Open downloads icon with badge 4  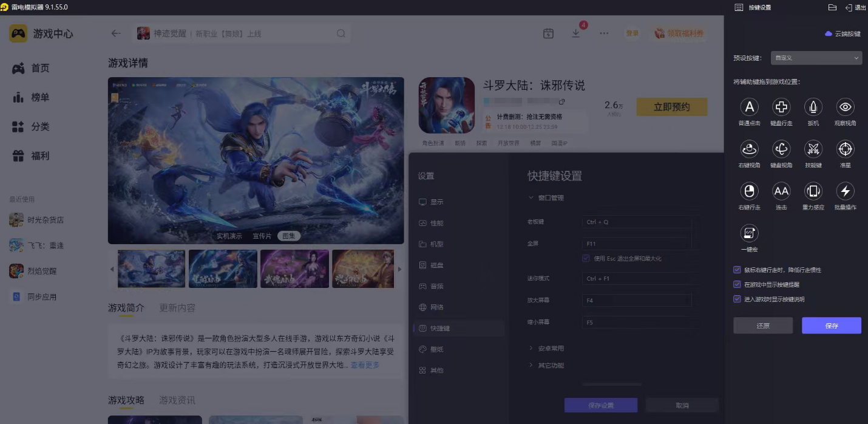click(x=576, y=33)
